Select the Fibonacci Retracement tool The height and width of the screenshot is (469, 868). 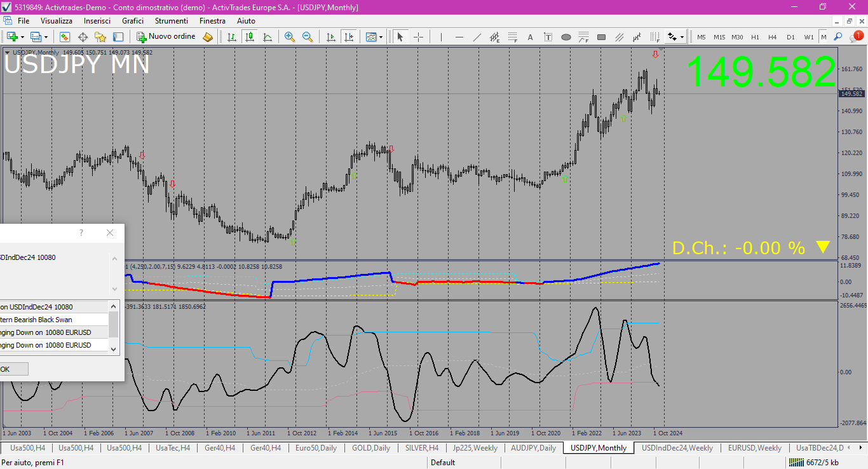pyautogui.click(x=512, y=37)
